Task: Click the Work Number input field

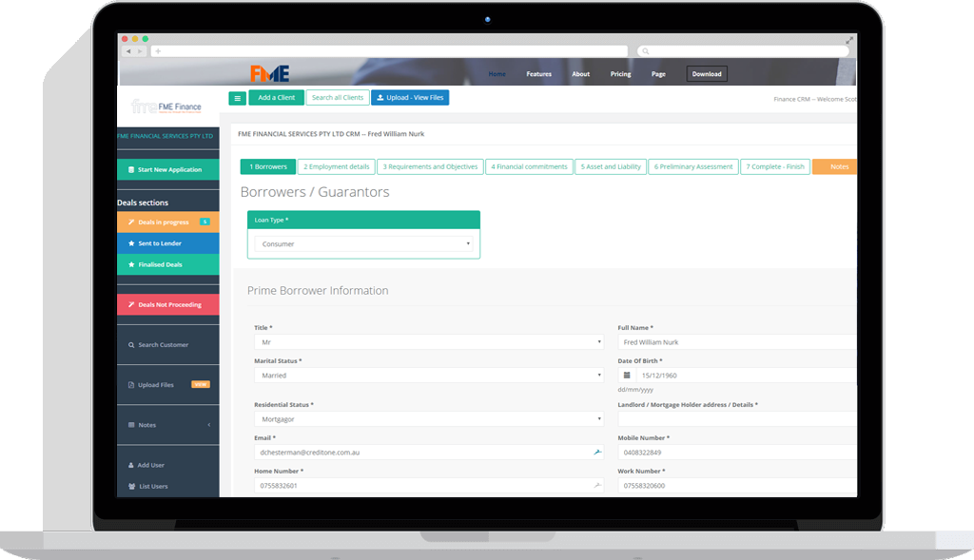Action: click(x=737, y=486)
